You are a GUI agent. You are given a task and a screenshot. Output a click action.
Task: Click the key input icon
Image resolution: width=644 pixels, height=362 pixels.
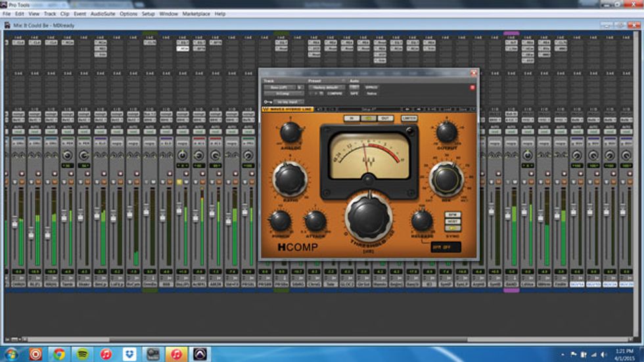tap(268, 102)
